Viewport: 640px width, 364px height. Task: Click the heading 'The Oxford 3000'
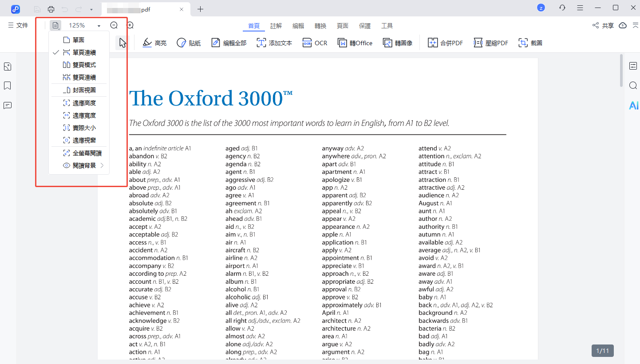point(211,98)
